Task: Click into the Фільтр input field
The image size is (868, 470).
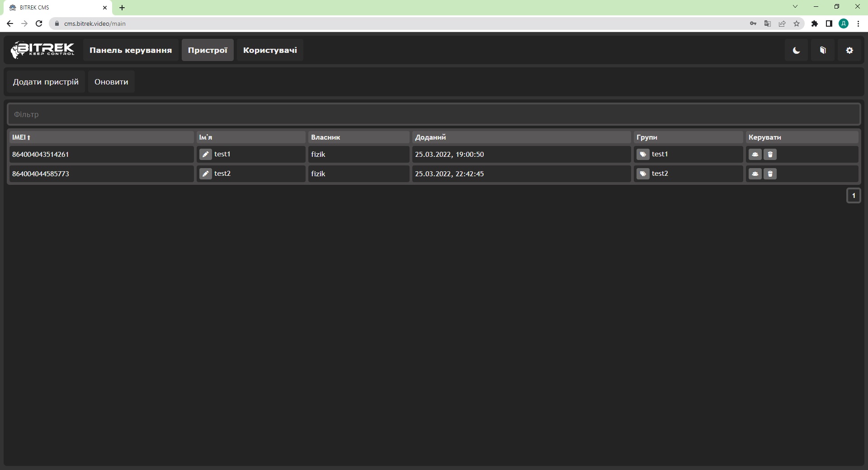Action: point(434,114)
